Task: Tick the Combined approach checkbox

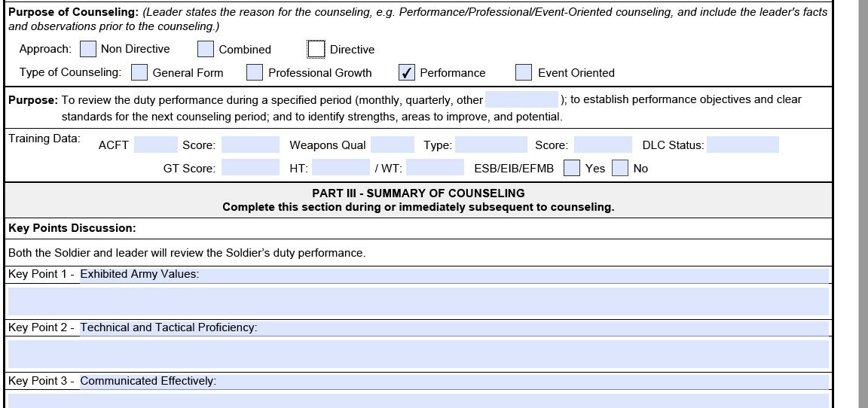Action: pyautogui.click(x=206, y=49)
